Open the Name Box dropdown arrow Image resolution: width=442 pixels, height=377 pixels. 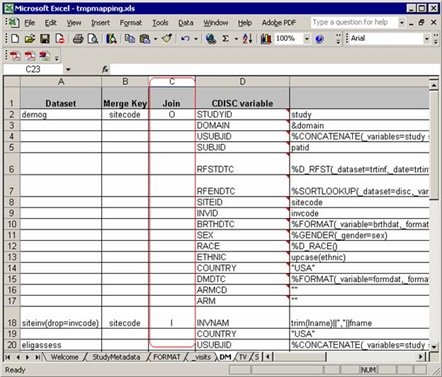68,69
